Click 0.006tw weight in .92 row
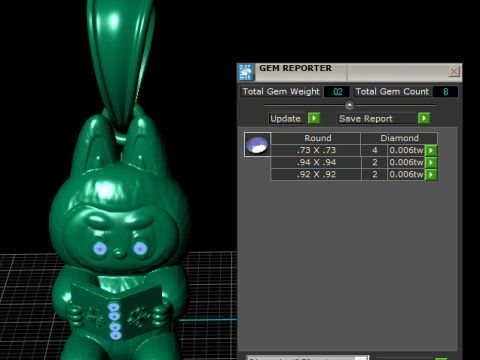The width and height of the screenshot is (480, 360). [x=406, y=174]
